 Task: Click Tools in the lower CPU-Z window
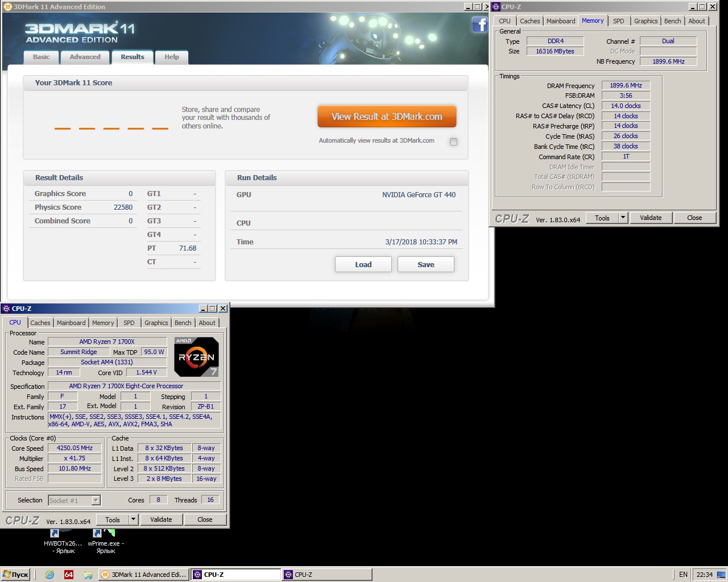pos(113,519)
